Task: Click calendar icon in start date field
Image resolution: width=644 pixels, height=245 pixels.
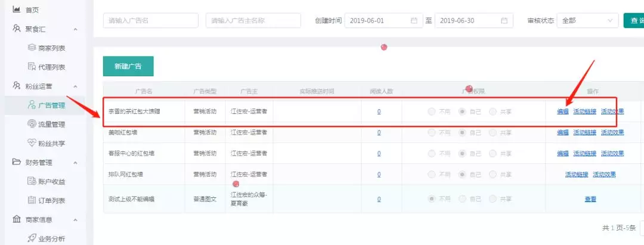Action: click(x=414, y=21)
